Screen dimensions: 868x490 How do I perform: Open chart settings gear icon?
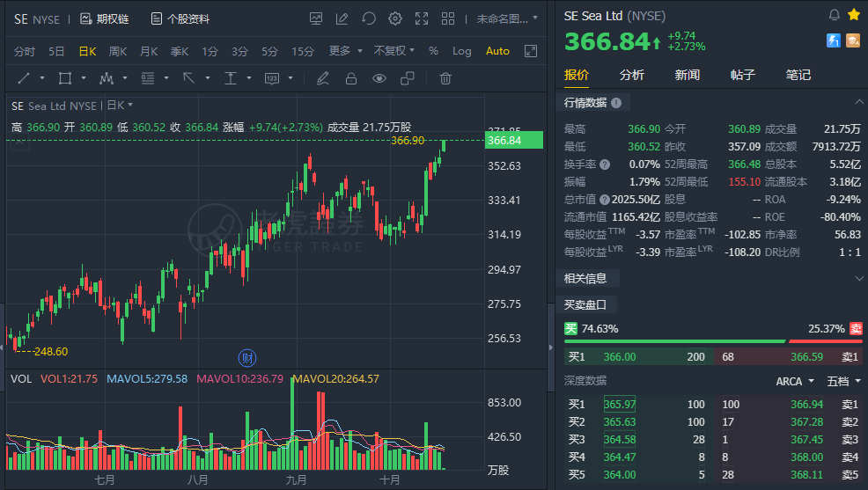pyautogui.click(x=395, y=18)
